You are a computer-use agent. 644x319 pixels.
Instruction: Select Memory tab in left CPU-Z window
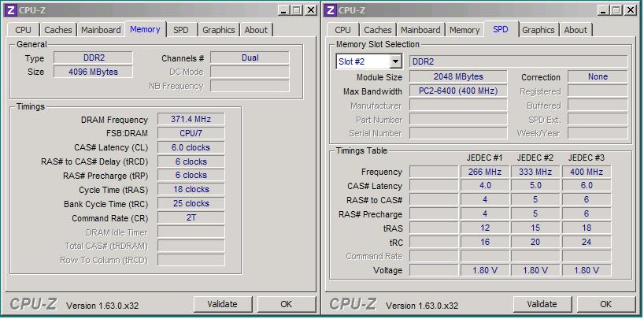[x=145, y=29]
